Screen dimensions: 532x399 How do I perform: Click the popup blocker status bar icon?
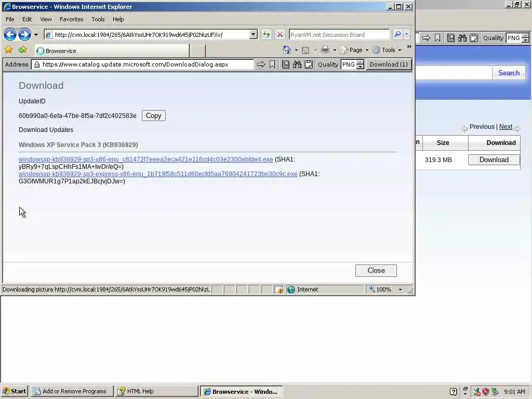click(278, 289)
